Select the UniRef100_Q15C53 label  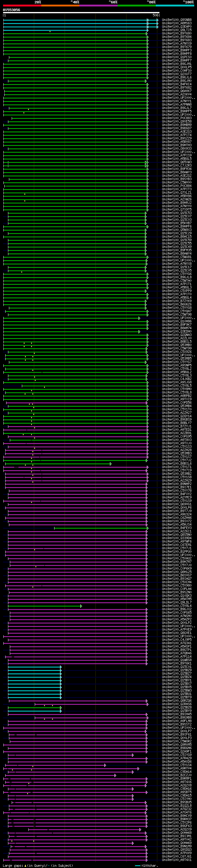tap(176, 213)
